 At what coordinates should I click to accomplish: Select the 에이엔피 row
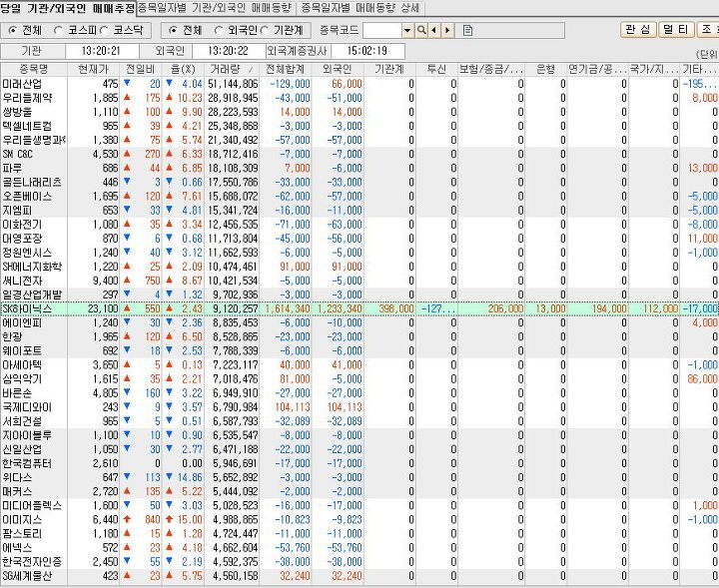click(359, 322)
